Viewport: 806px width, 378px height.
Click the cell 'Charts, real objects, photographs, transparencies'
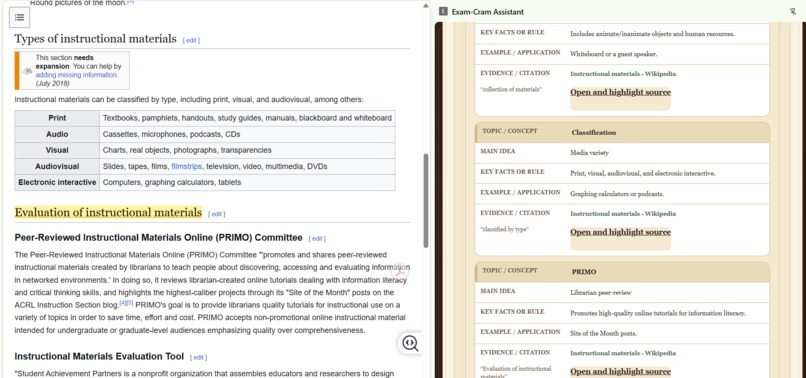(247, 150)
